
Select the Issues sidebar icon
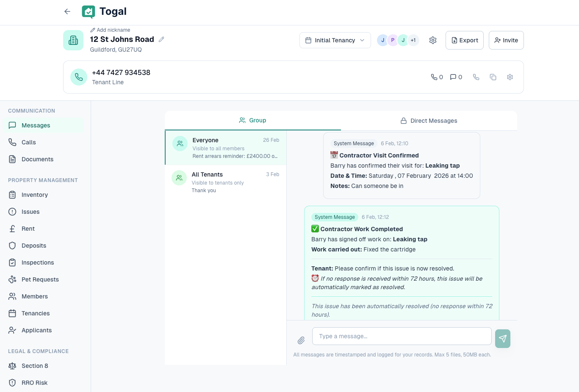[13, 212]
